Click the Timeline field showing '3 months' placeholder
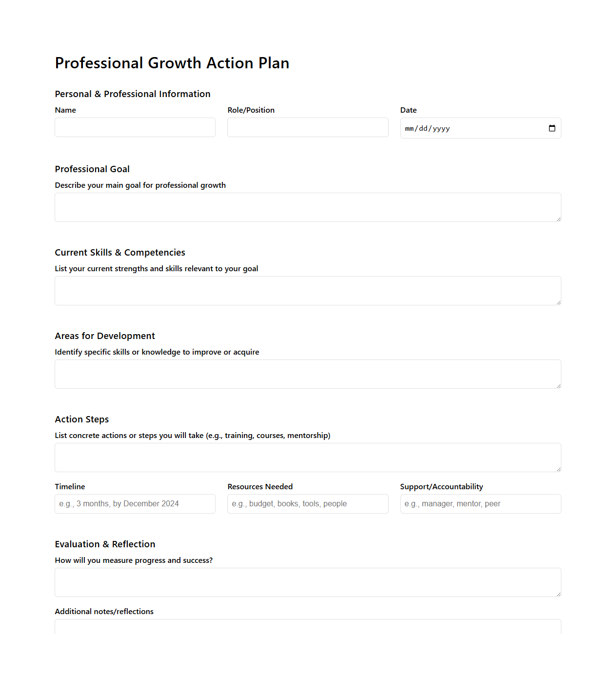Screen dimensions: 616x698 point(135,503)
